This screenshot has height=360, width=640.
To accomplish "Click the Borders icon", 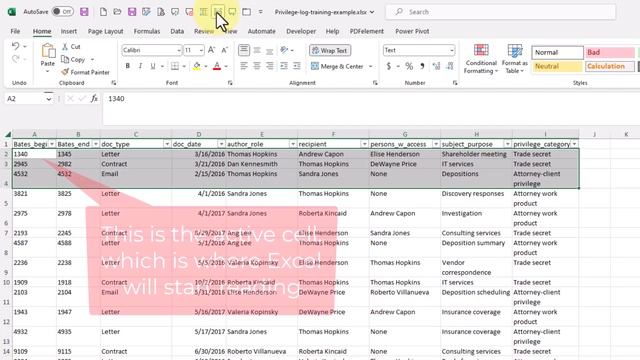I will coord(175,66).
